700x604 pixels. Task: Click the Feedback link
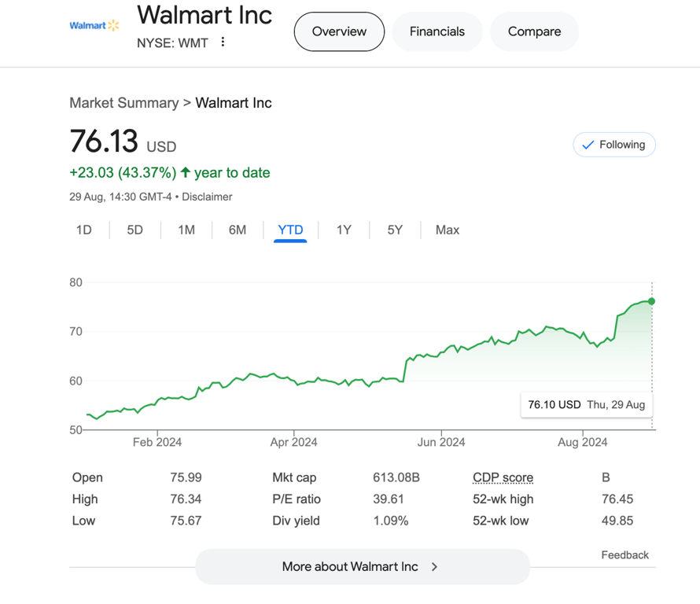click(x=624, y=554)
